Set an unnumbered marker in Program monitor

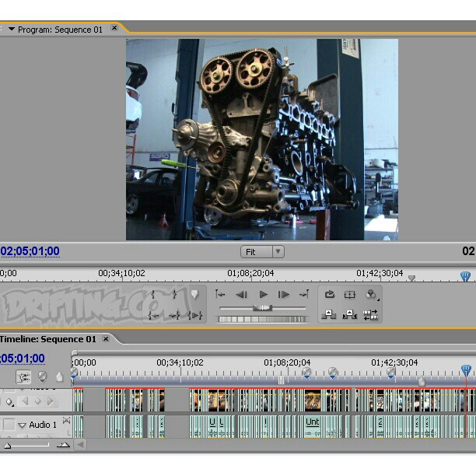tap(194, 295)
